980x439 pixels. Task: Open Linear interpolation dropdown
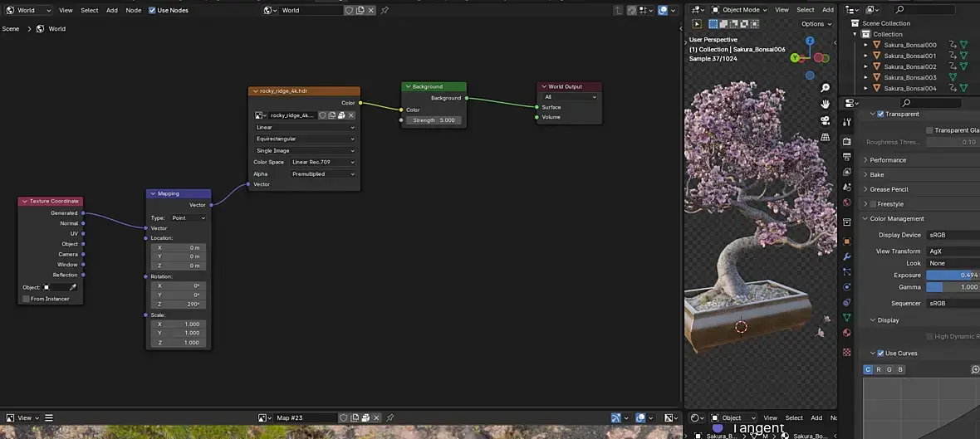point(305,128)
